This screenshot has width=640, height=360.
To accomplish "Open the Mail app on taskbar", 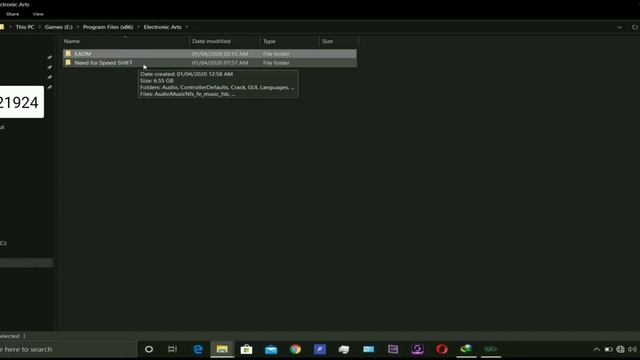I will pos(271,349).
